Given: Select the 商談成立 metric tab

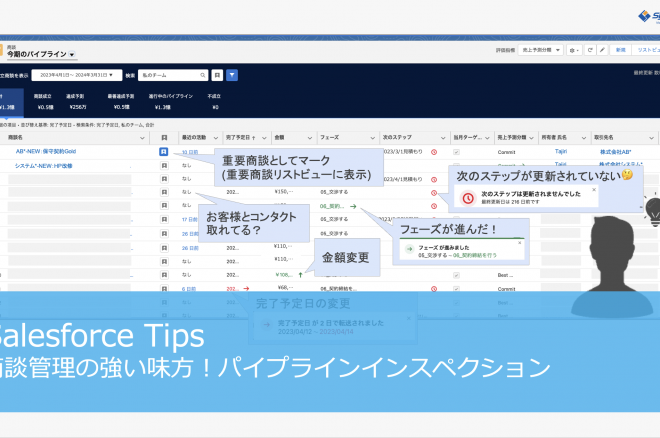Looking at the screenshot, I should coord(43,101).
